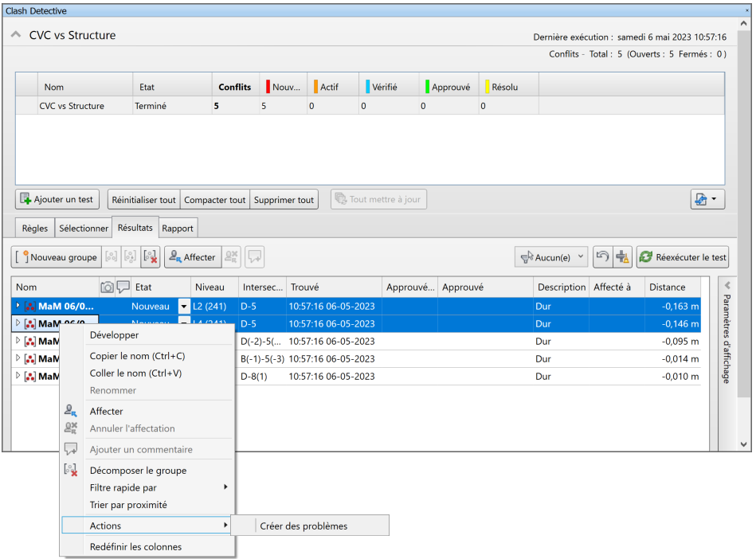Choose Créer des problèmes in submenu
Image resolution: width=756 pixels, height=559 pixels.
pyautogui.click(x=304, y=526)
